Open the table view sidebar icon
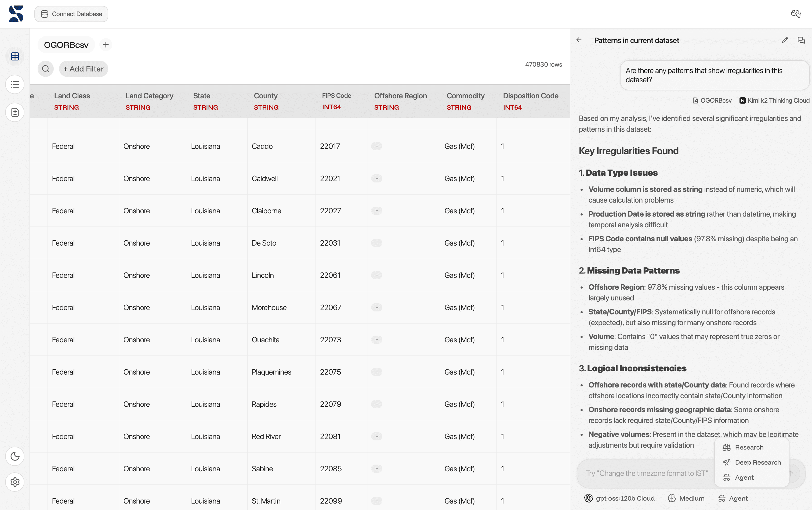Viewport: 812px width, 510px height. point(15,56)
